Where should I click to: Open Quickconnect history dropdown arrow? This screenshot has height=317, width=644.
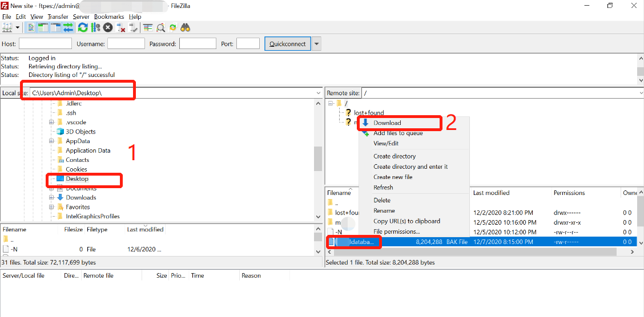316,43
